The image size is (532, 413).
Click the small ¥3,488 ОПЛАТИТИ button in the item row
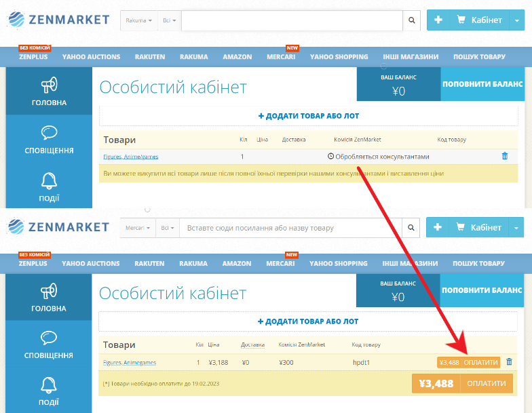(x=468, y=362)
